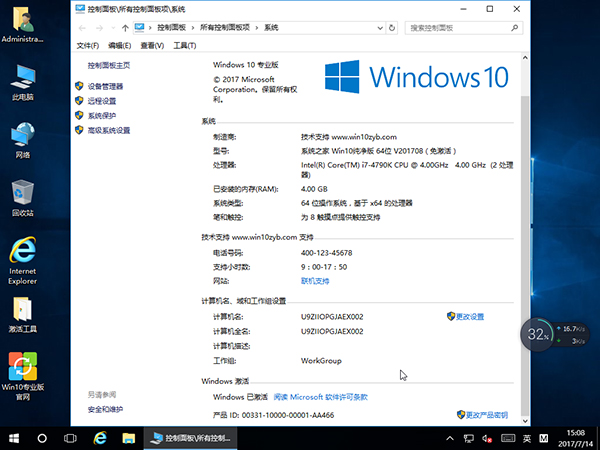Open the 工具(T) menu
The width and height of the screenshot is (600, 450).
[184, 45]
